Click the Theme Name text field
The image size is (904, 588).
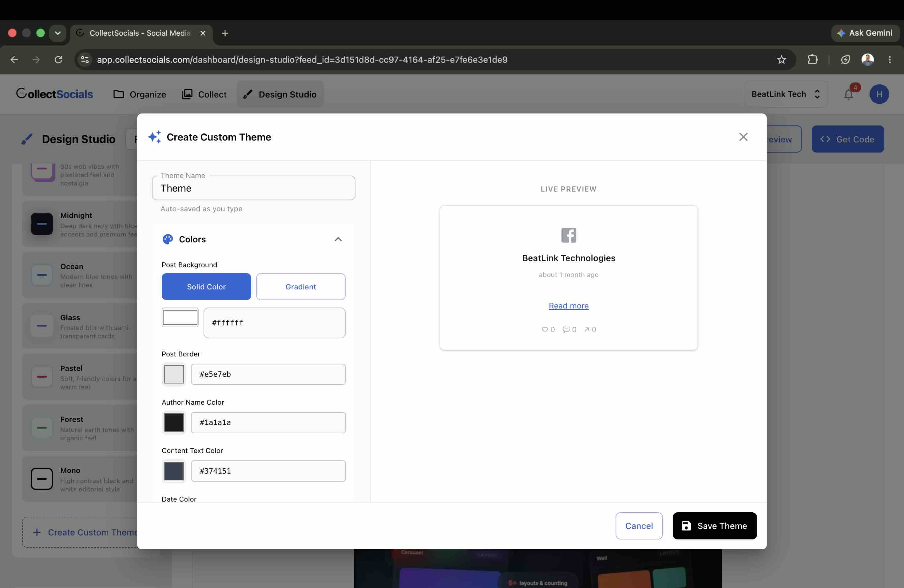click(x=253, y=189)
